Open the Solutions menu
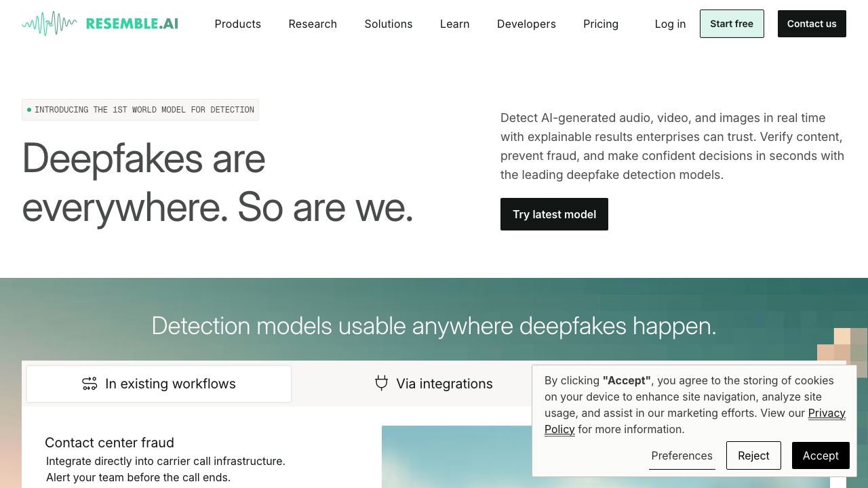This screenshot has height=488, width=868. coord(389,24)
